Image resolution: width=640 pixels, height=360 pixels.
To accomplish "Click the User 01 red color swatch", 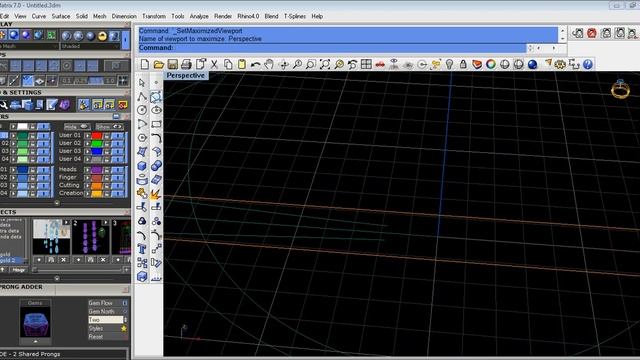I will 97,135.
